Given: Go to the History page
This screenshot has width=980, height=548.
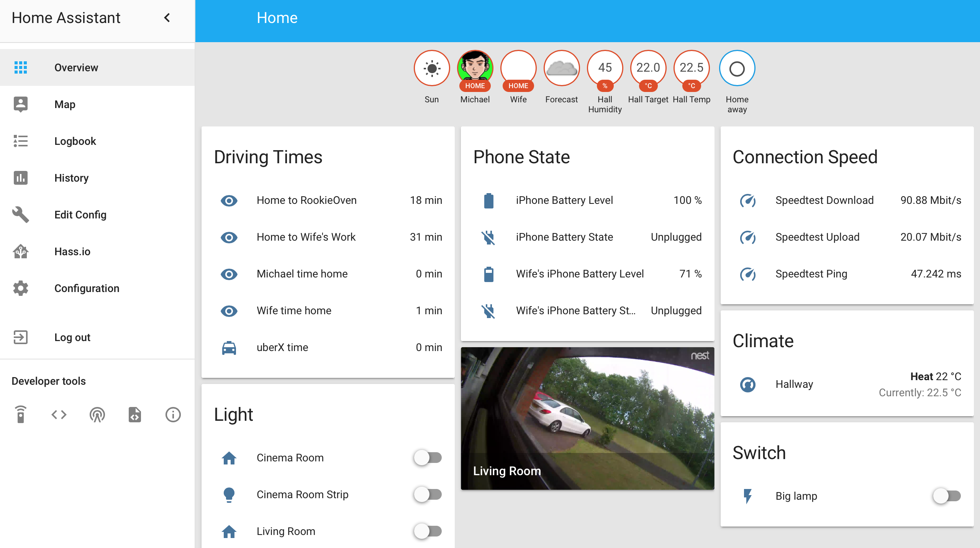Looking at the screenshot, I should [71, 178].
